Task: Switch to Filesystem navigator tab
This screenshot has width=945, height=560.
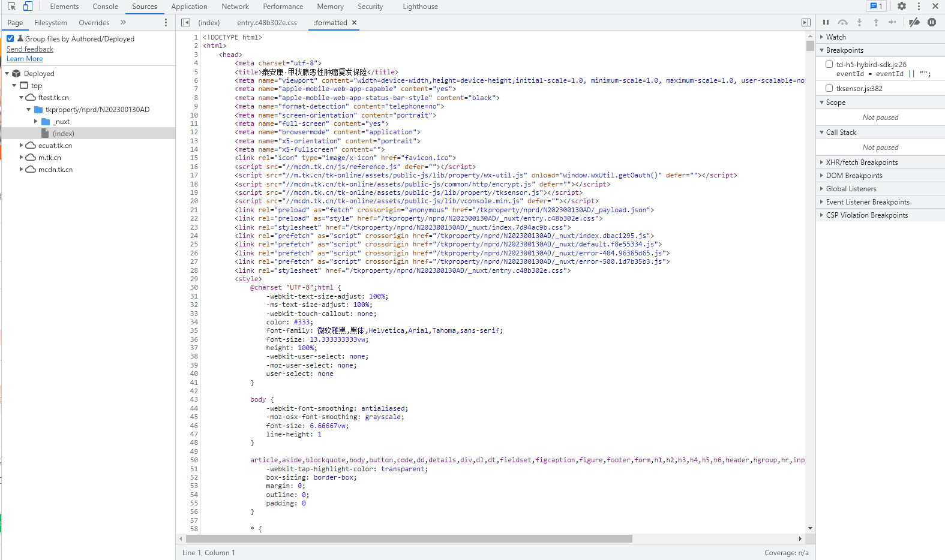Action: 51,23
